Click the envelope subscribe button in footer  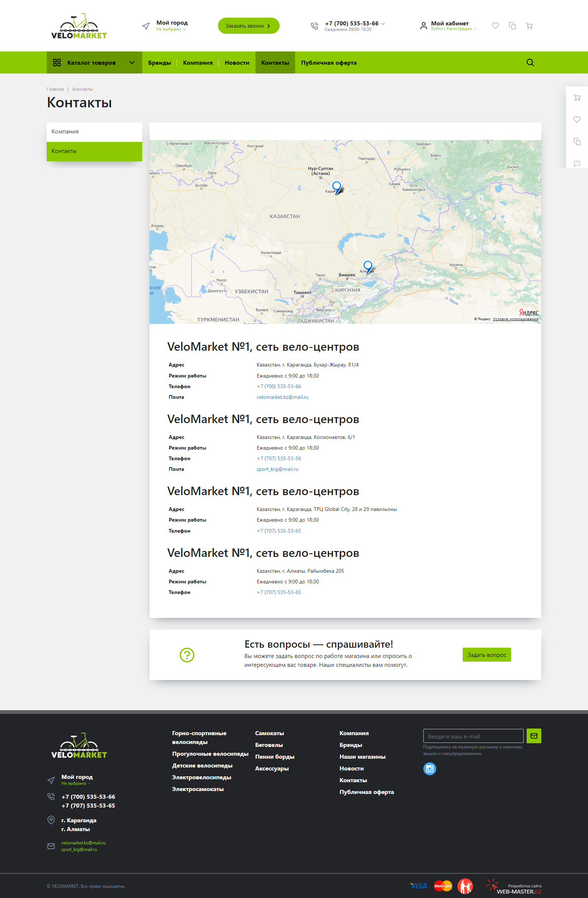pyautogui.click(x=534, y=736)
